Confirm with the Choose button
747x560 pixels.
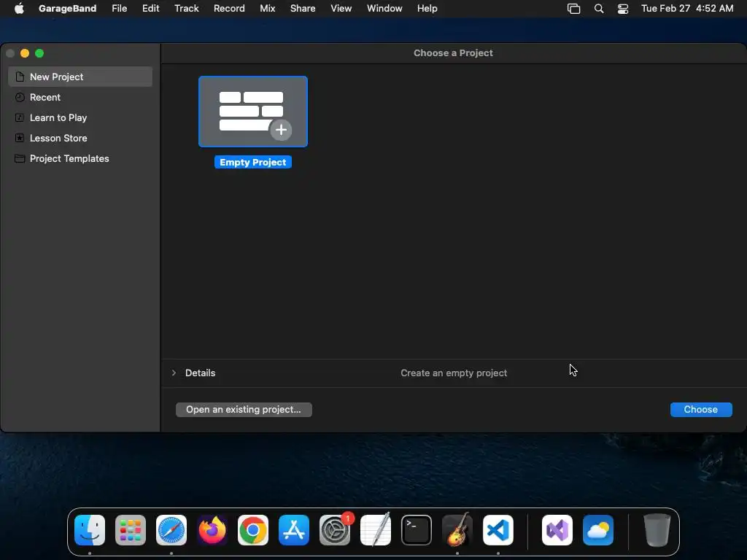pyautogui.click(x=701, y=410)
